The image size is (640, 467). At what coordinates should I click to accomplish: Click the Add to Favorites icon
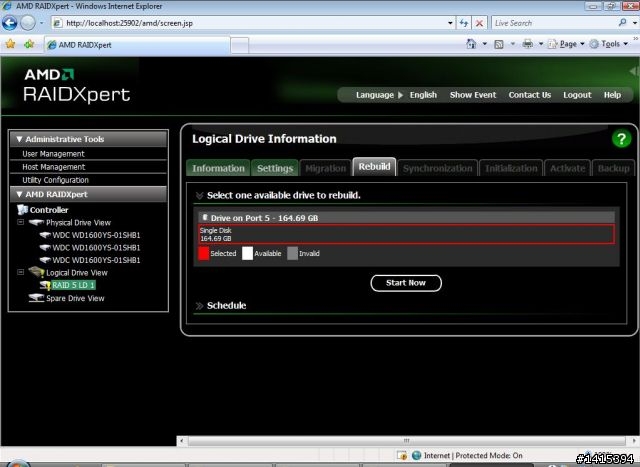tap(29, 44)
